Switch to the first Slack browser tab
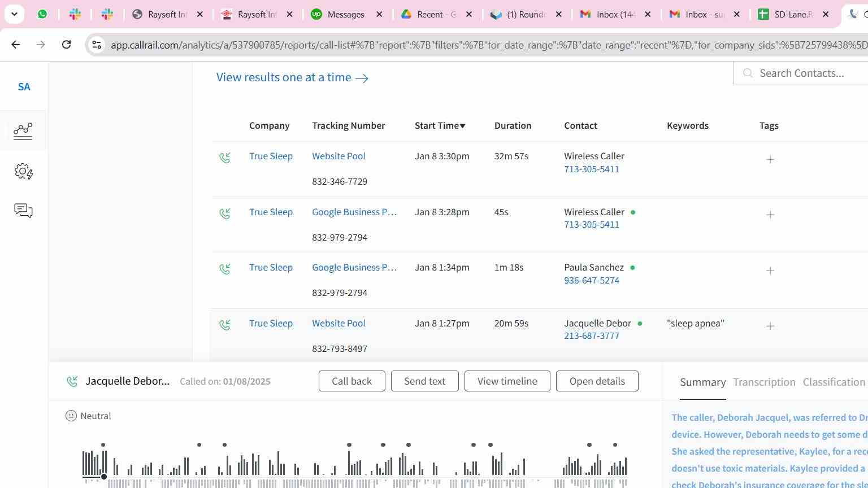Screen dimensions: 868x488 pyautogui.click(x=75, y=14)
